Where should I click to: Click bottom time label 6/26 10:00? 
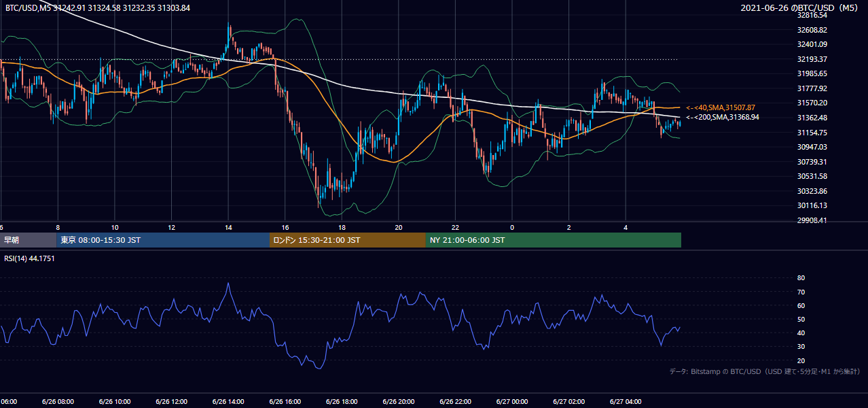tap(114, 402)
